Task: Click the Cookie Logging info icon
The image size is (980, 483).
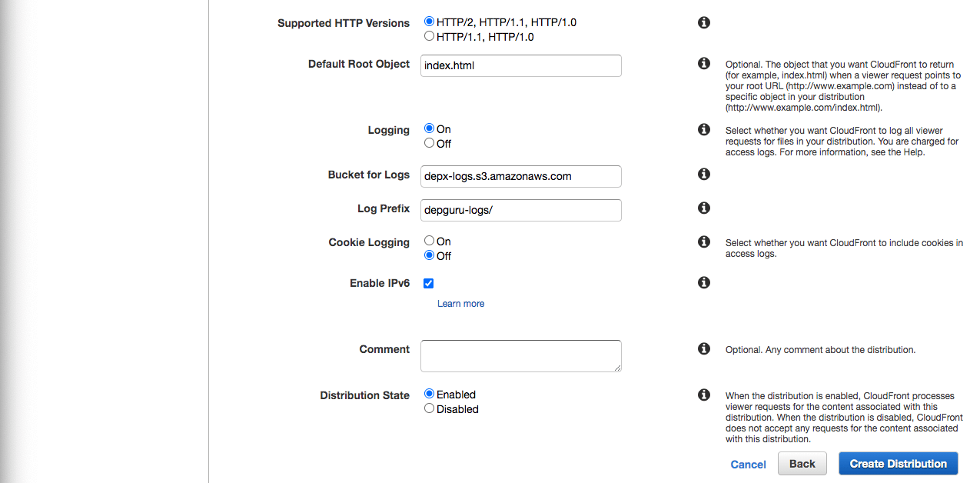Action: pyautogui.click(x=703, y=241)
